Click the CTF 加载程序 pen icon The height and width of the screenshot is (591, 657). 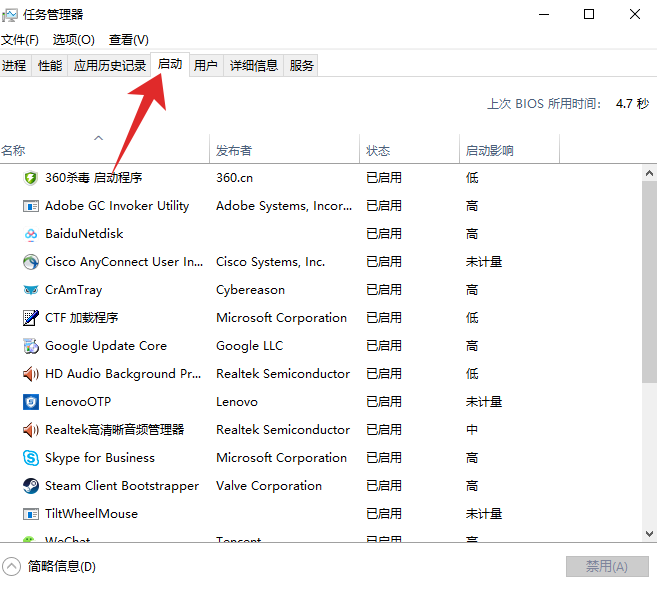pyautogui.click(x=31, y=318)
